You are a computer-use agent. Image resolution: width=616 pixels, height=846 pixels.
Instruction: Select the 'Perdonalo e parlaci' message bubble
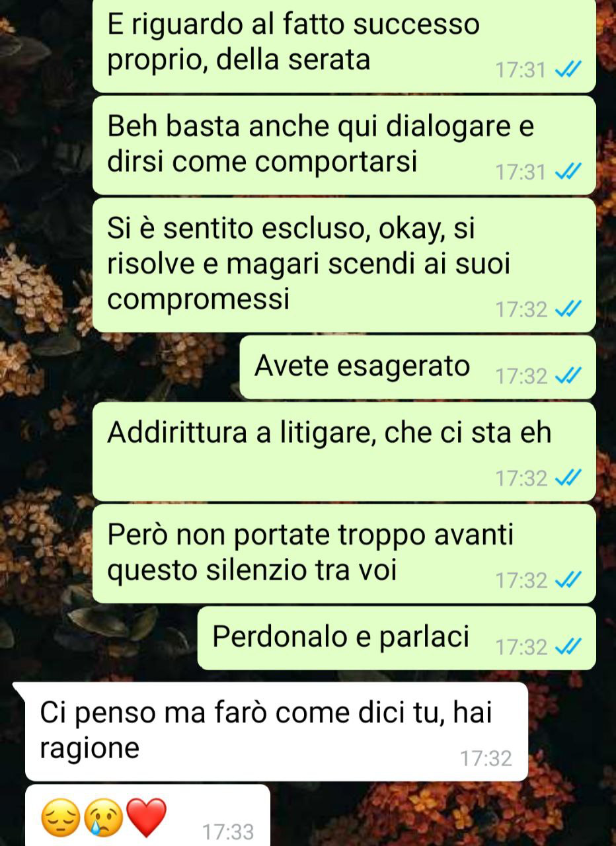397,638
